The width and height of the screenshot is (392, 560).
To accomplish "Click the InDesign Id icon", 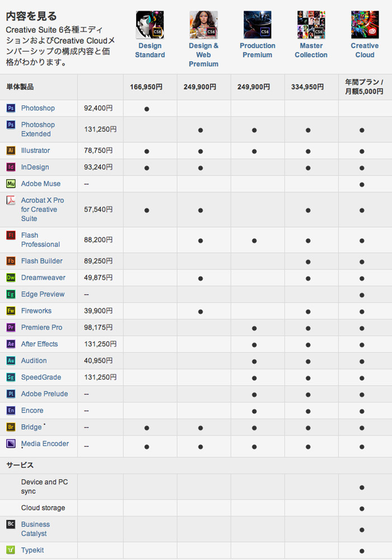I will tap(11, 167).
